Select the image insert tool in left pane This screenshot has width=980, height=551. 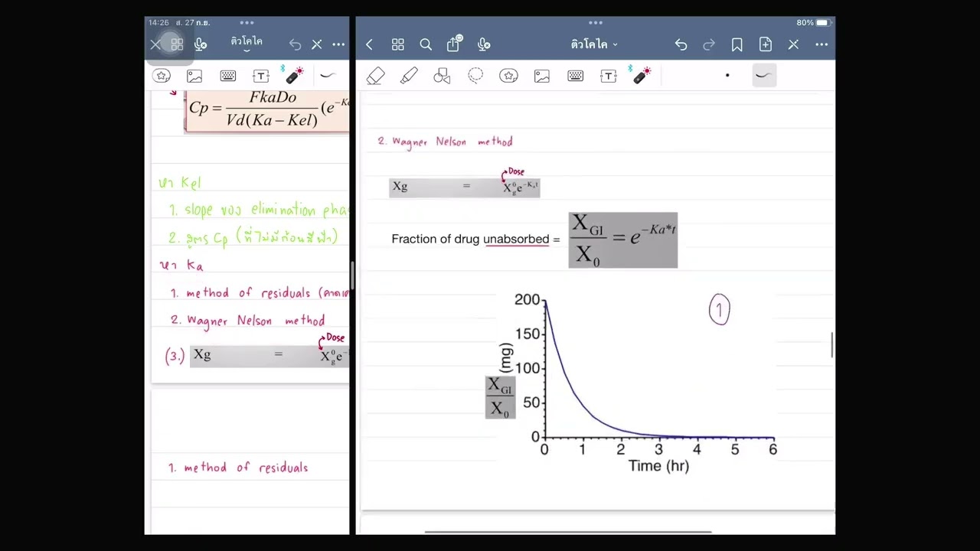[x=194, y=76]
